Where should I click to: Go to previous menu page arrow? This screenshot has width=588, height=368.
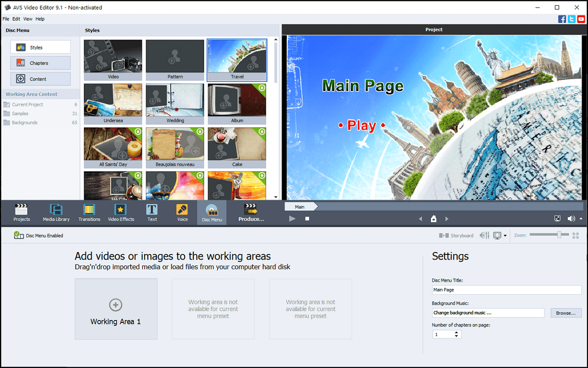pos(420,219)
